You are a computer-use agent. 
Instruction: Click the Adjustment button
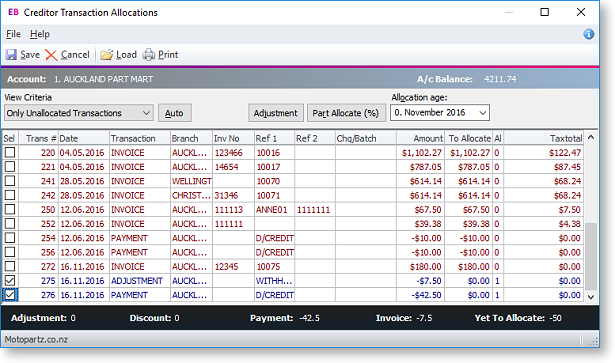[276, 113]
